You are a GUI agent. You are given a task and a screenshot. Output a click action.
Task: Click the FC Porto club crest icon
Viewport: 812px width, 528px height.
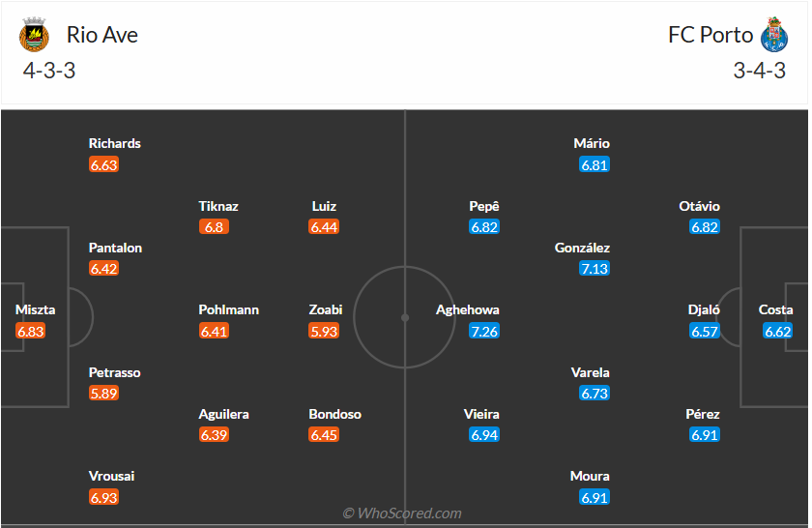[775, 36]
